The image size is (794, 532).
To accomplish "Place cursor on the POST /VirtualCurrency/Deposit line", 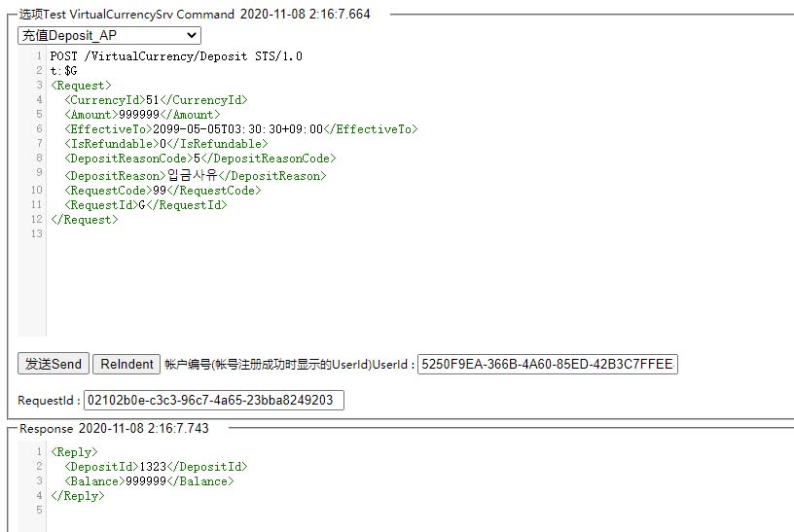I will point(175,56).
